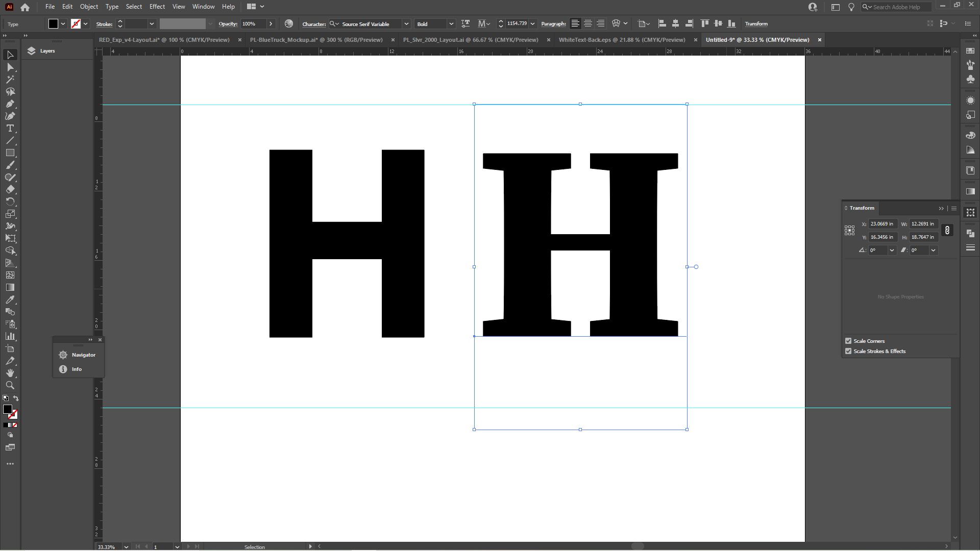Open font style Bold dropdown

[451, 24]
